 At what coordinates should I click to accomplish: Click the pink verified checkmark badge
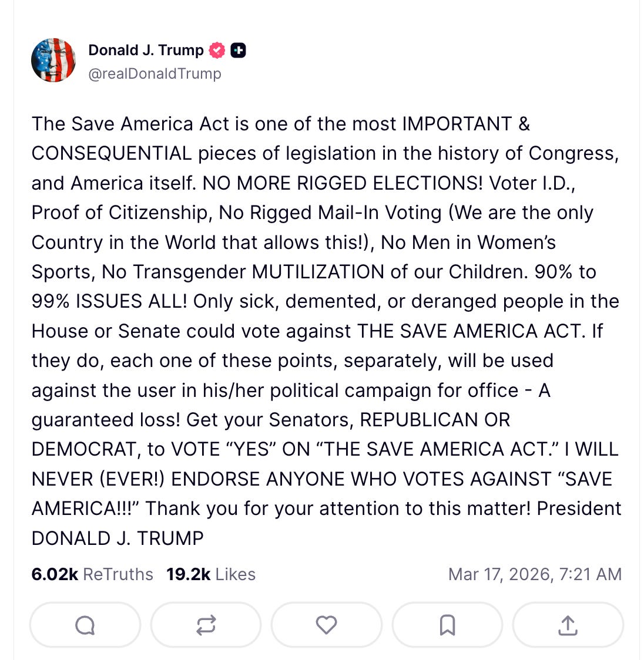(217, 50)
